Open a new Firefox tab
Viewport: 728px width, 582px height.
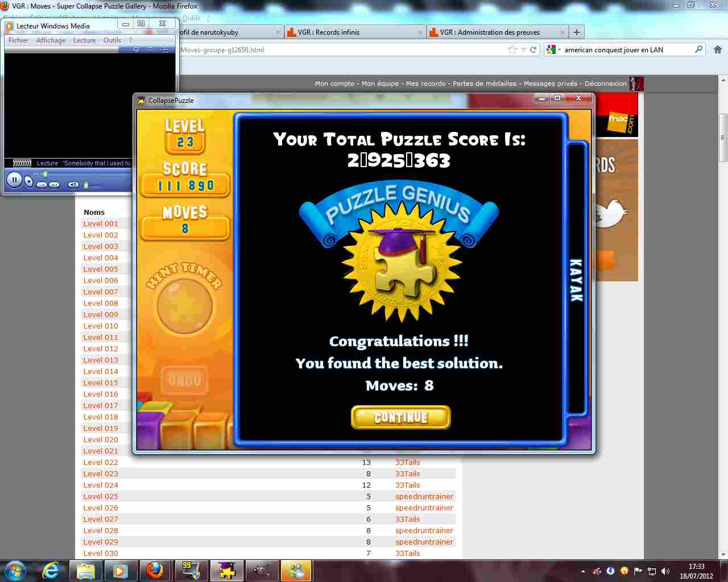(576, 32)
